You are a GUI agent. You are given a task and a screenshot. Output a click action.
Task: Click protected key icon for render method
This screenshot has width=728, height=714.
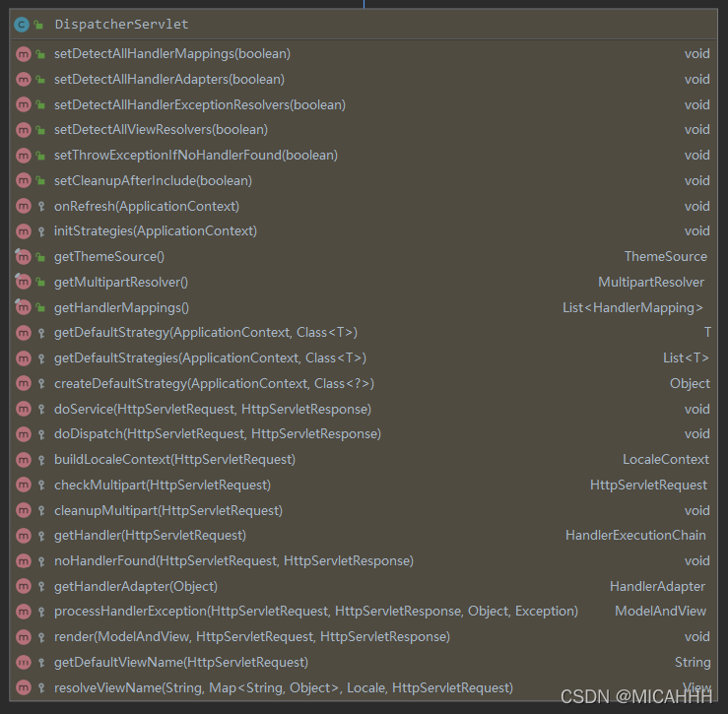[x=41, y=637]
